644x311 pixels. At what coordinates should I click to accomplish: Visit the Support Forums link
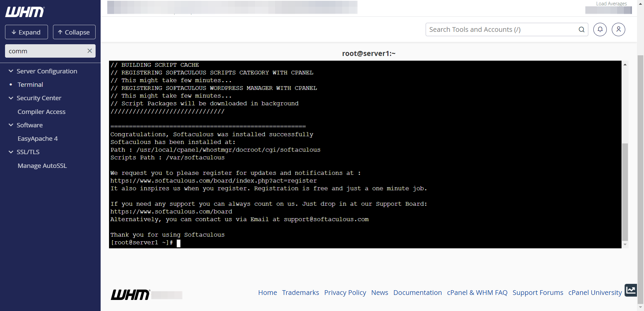point(538,293)
